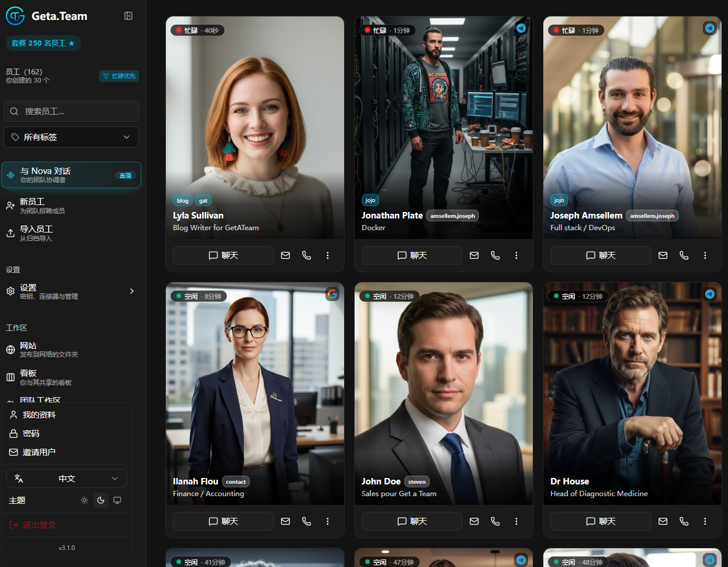Email John Doe via mail icon

[x=474, y=521]
